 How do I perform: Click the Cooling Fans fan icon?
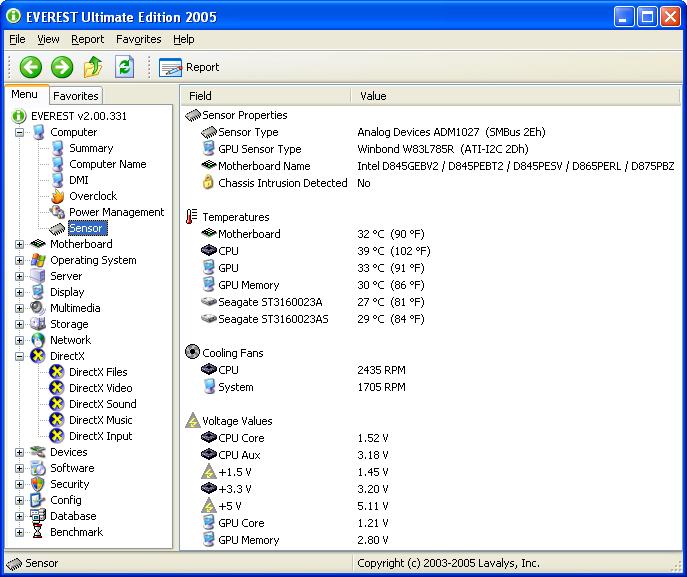(x=192, y=352)
